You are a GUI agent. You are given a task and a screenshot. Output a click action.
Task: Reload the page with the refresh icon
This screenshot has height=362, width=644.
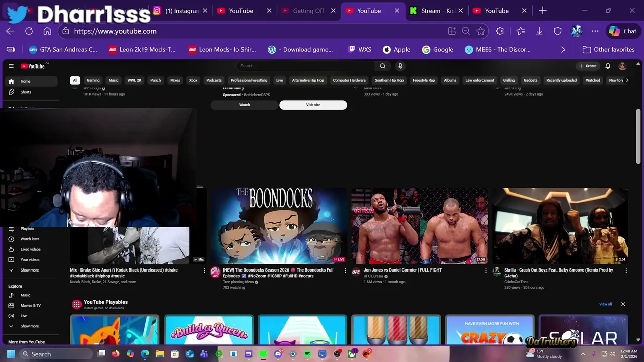click(x=29, y=31)
